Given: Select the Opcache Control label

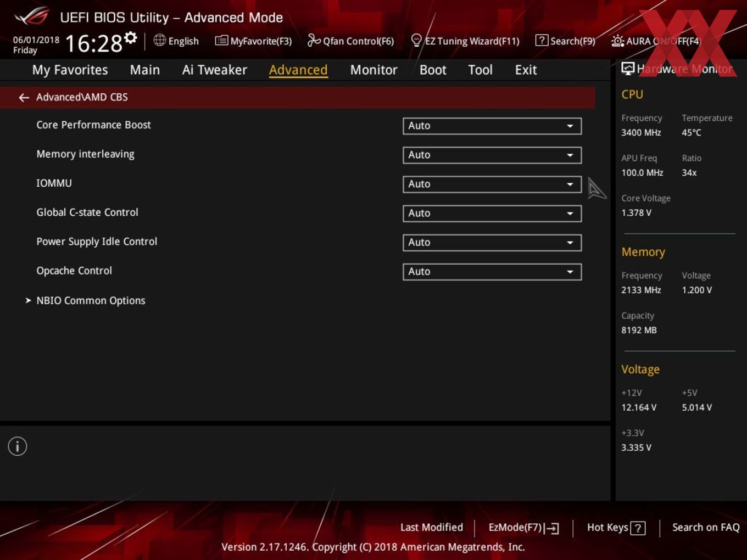Looking at the screenshot, I should pos(74,271).
